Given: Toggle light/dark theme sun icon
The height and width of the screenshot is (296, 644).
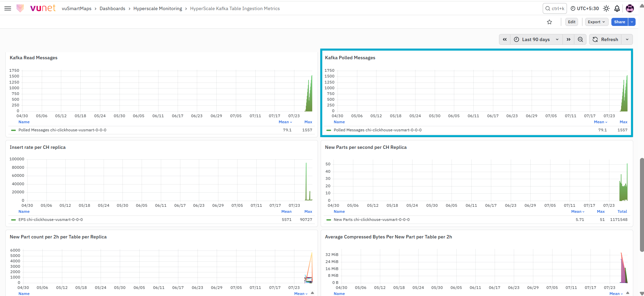Looking at the screenshot, I should 606,8.
